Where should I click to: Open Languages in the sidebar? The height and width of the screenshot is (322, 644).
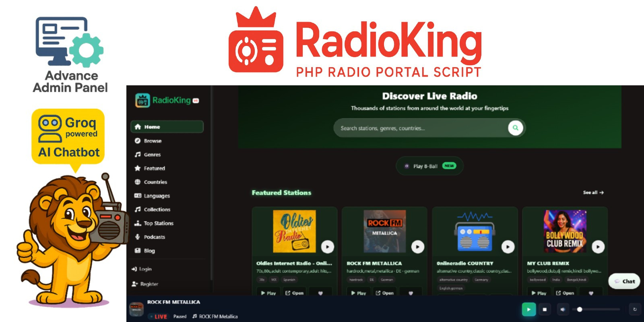(x=152, y=196)
